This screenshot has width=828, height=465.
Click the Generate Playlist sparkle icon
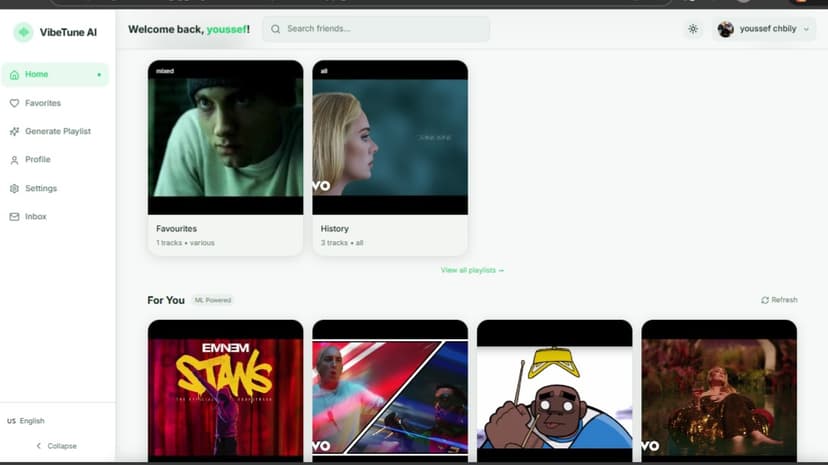(x=14, y=131)
